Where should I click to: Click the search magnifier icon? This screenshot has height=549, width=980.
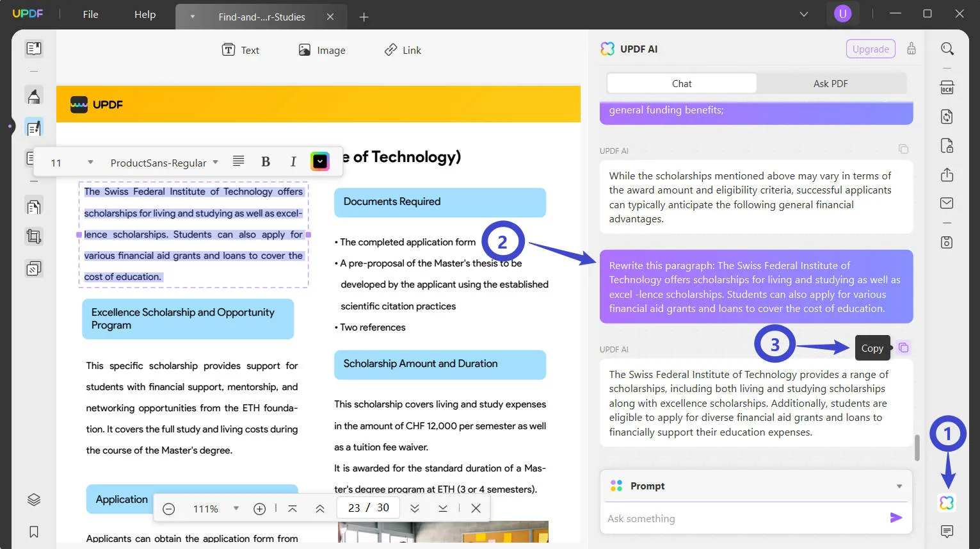[947, 49]
